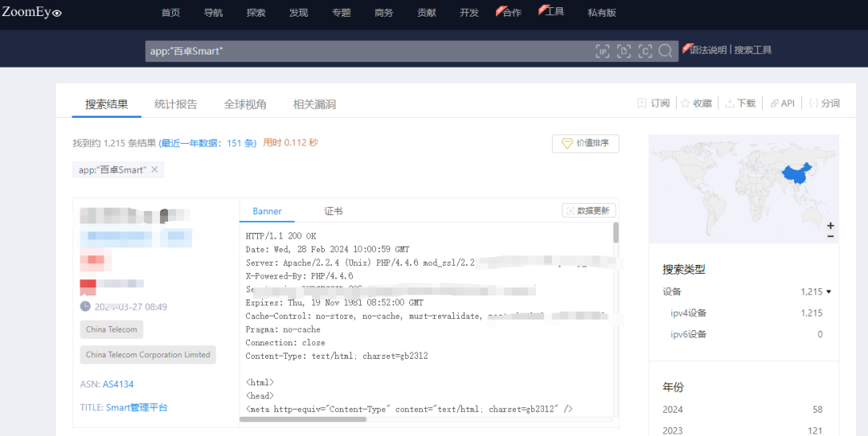Image resolution: width=868 pixels, height=436 pixels.
Task: Click the download icon (下载)
Action: tap(730, 104)
